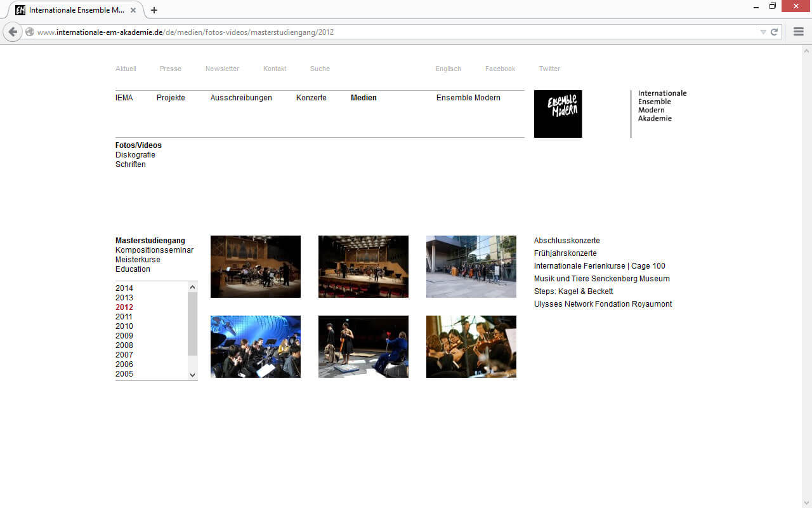Screen dimensions: 812x508
Task: Open the Abschlusskonzerte gallery link
Action: click(x=567, y=241)
